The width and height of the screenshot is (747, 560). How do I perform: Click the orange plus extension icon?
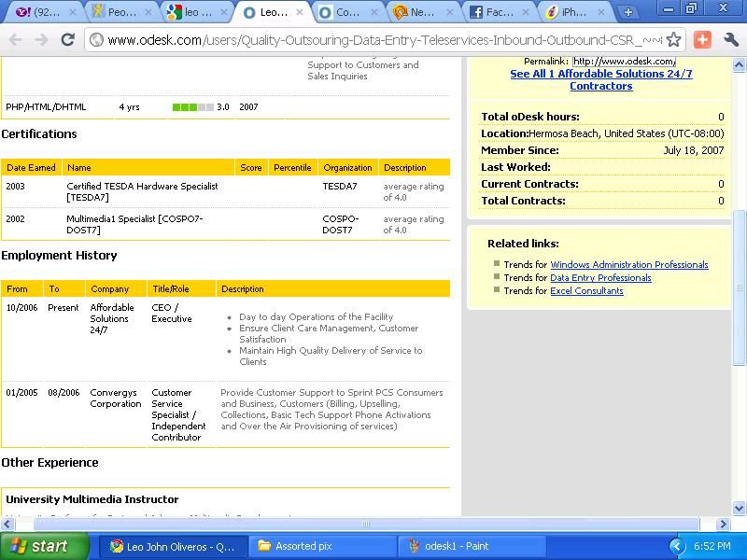[702, 40]
